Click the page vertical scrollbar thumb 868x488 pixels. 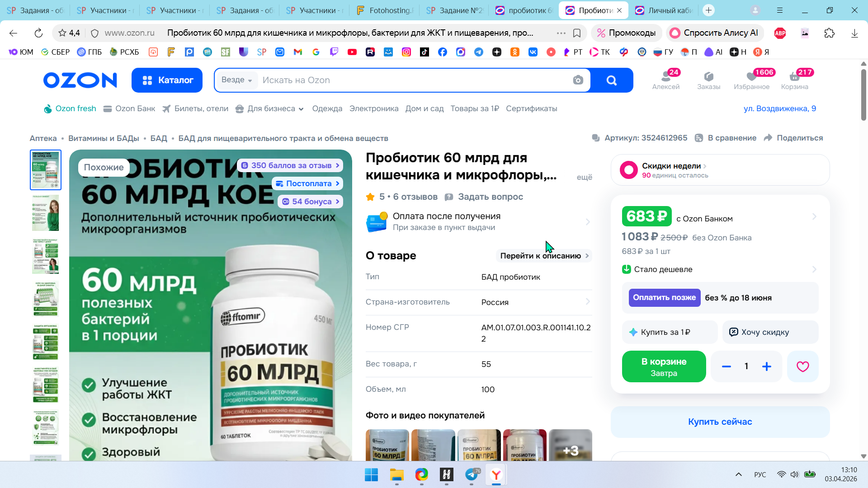click(863, 94)
